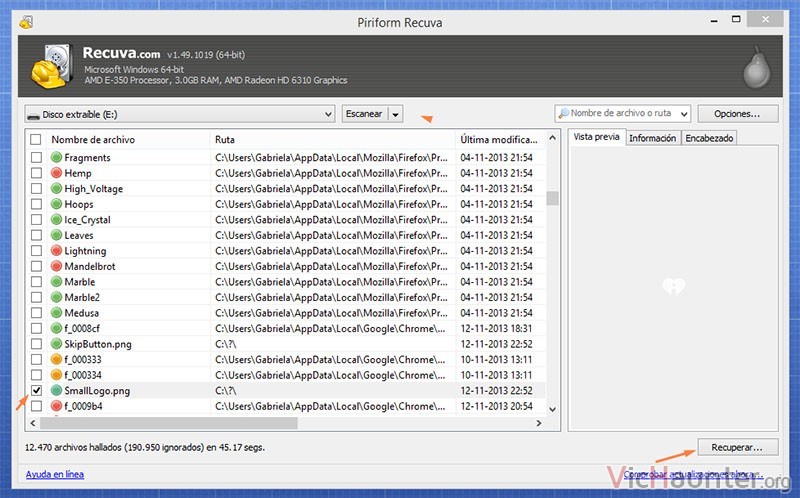This screenshot has height=498, width=800.
Task: Click the vertical scrollbar down arrow
Action: tap(552, 409)
